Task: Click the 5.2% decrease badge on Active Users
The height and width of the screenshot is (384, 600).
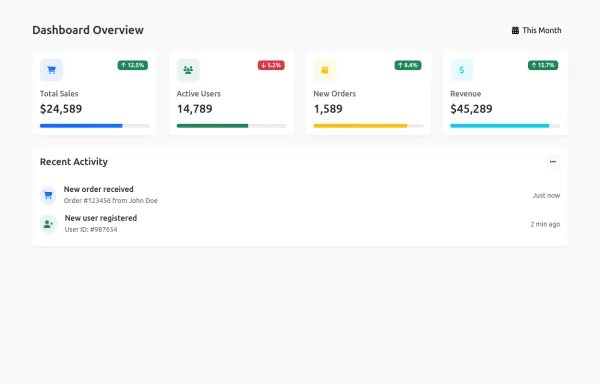Action: [271, 65]
